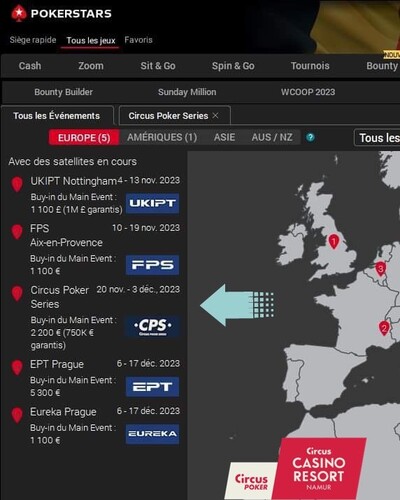Click the PokerStars spade logo

[x=19, y=14]
